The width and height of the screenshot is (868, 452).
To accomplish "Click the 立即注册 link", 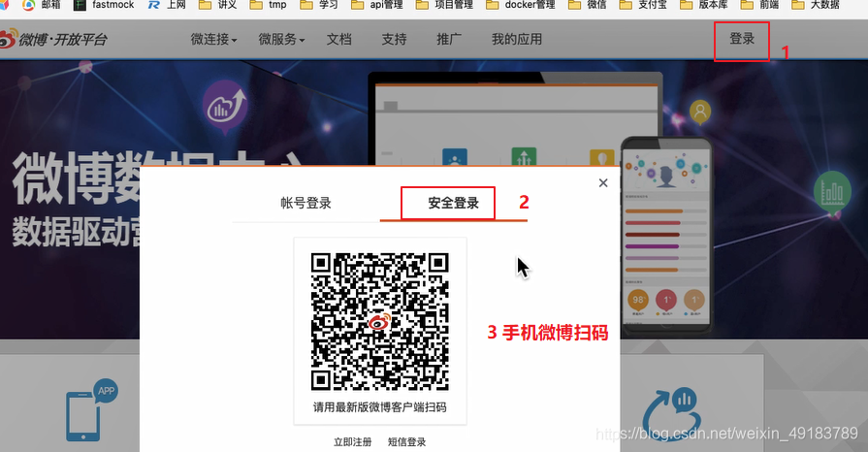I will (x=353, y=442).
